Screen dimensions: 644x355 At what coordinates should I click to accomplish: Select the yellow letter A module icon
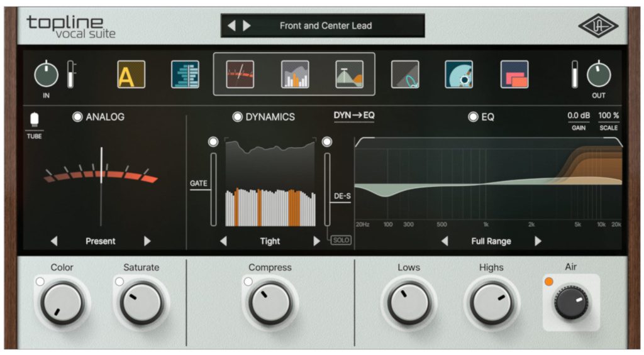coord(131,74)
